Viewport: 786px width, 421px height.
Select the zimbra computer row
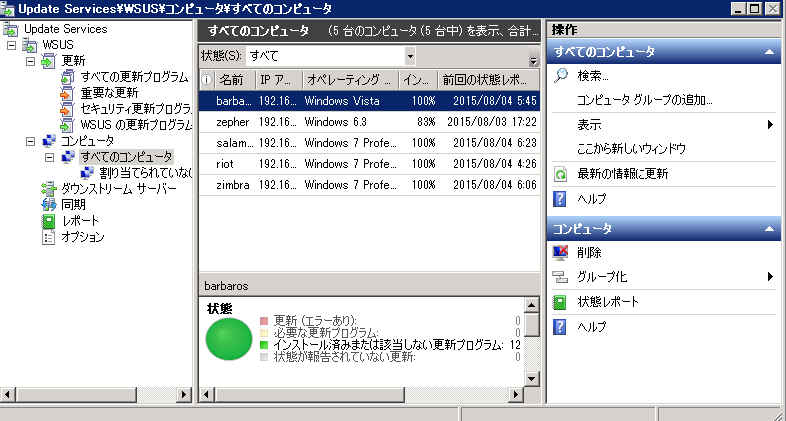[369, 185]
